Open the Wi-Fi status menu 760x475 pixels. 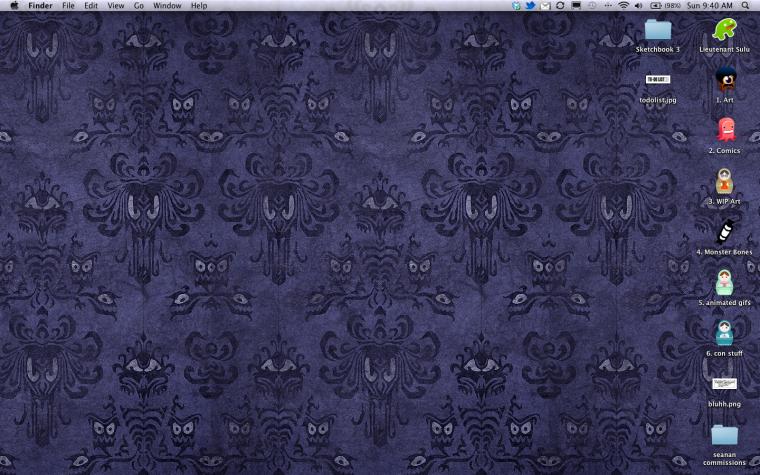[624, 5]
